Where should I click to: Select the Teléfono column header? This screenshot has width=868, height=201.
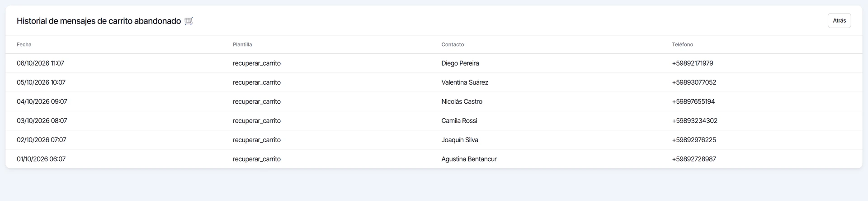point(682,44)
